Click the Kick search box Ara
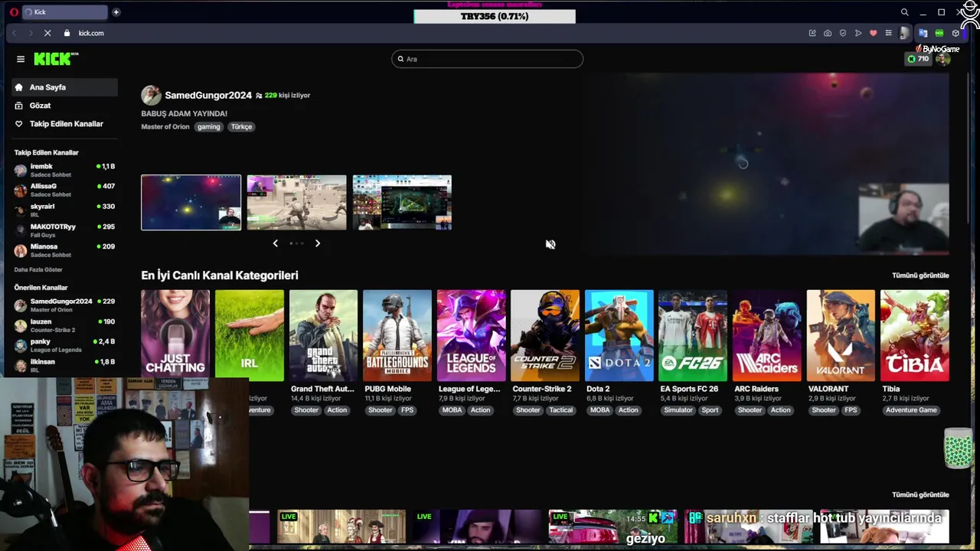This screenshot has width=980, height=551. pos(487,59)
